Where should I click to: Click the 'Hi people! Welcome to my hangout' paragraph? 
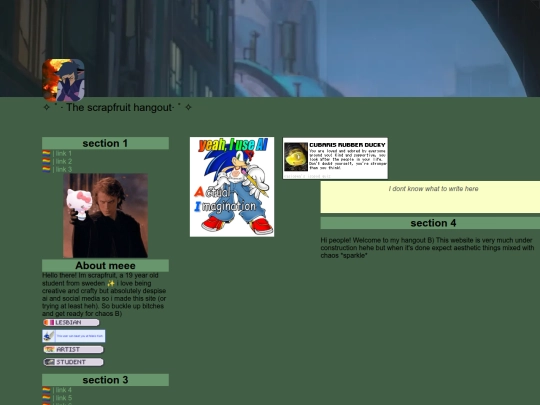click(x=427, y=248)
